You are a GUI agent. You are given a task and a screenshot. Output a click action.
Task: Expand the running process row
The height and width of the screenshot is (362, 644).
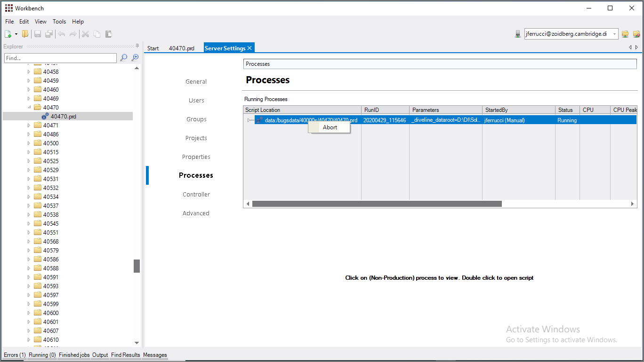(249, 120)
